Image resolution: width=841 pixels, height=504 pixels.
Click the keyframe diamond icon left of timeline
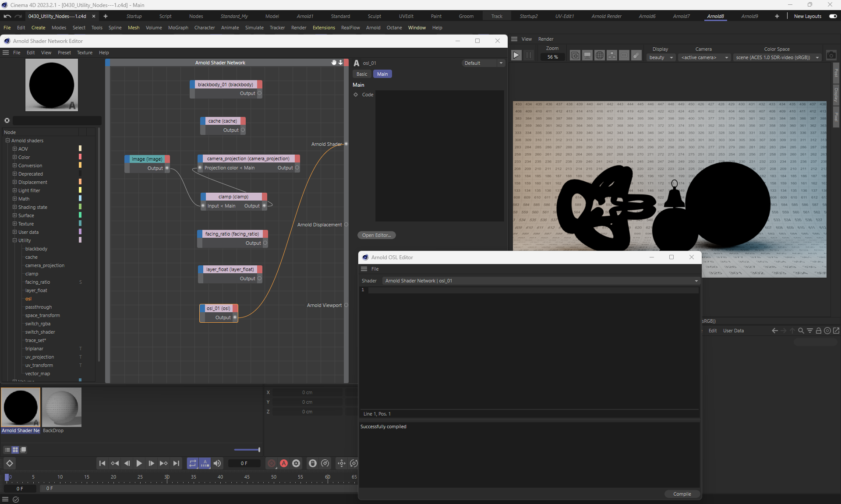pyautogui.click(x=10, y=463)
